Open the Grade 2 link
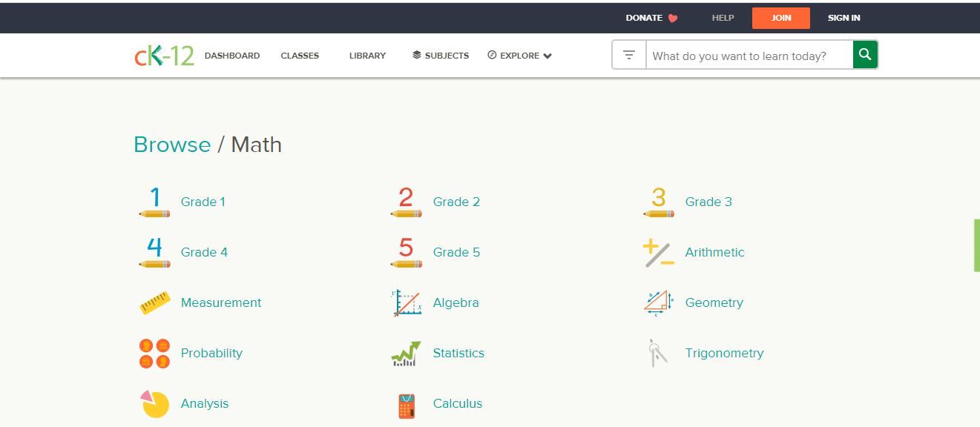 [456, 202]
